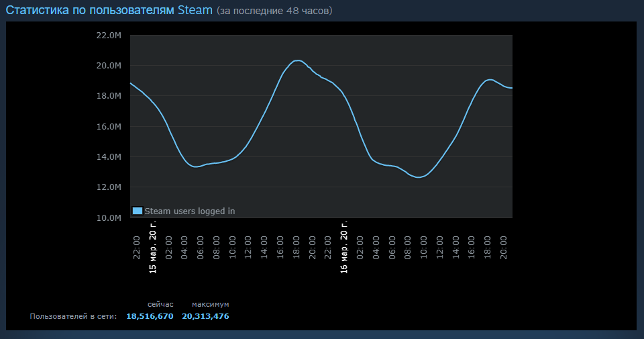Click the maximum users value 20,313,476

pyautogui.click(x=205, y=316)
